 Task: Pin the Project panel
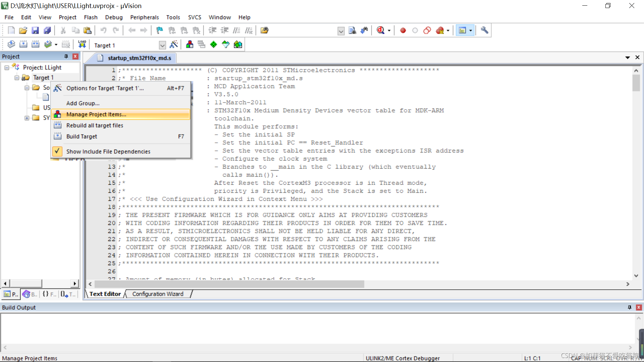[x=66, y=56]
